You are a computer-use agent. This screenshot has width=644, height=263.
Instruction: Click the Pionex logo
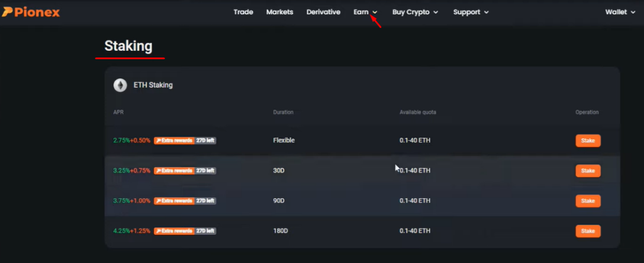tap(31, 12)
